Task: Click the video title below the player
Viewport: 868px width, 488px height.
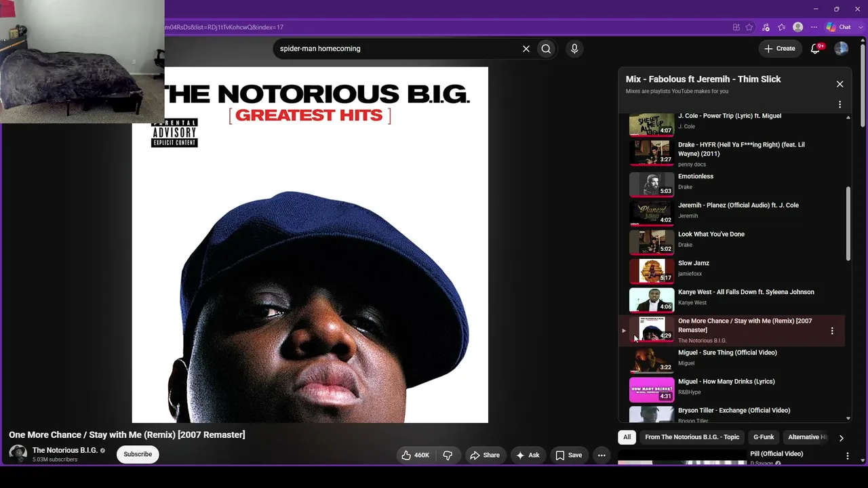Action: (x=127, y=434)
